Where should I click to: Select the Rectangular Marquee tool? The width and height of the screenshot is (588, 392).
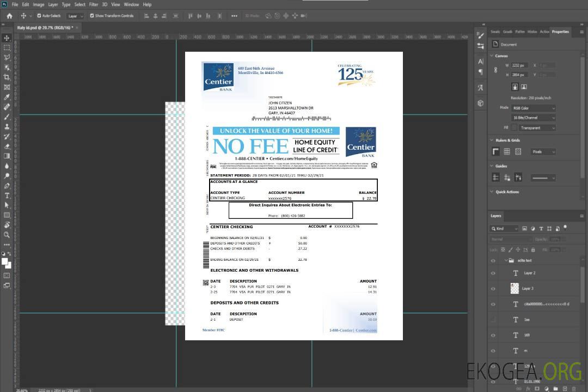[x=7, y=48]
